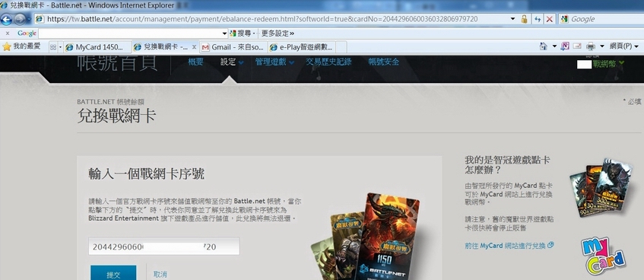The height and width of the screenshot is (280, 644).
Task: Click the browser Back arrow button
Action: [x=7, y=19]
